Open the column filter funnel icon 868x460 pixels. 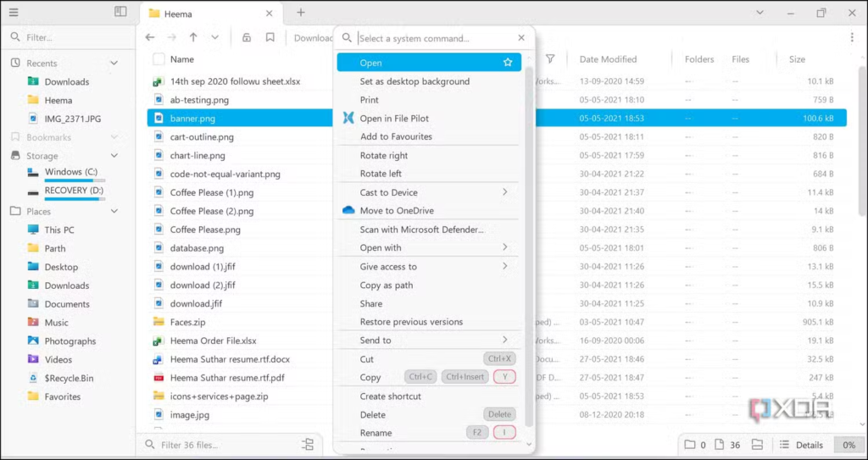click(x=550, y=59)
